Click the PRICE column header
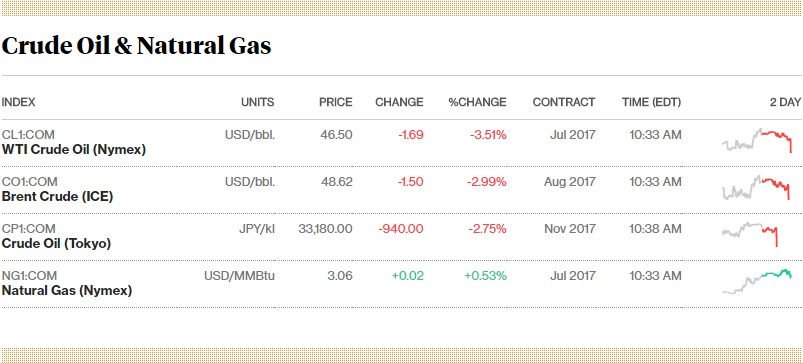This screenshot has height=363, width=803. (x=336, y=102)
